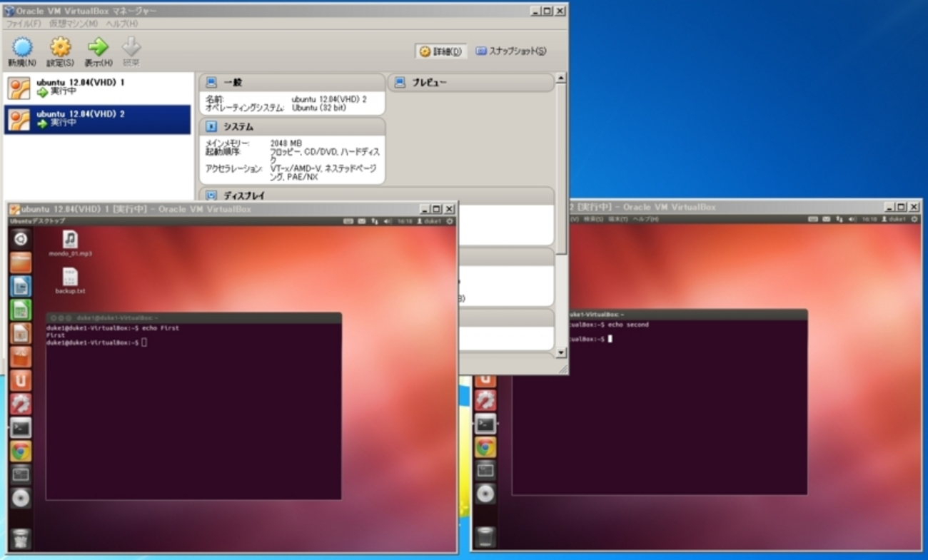Viewport: 928px width, 560px height.
Task: Close the terminal window inside VM 1
Action: pos(53,317)
